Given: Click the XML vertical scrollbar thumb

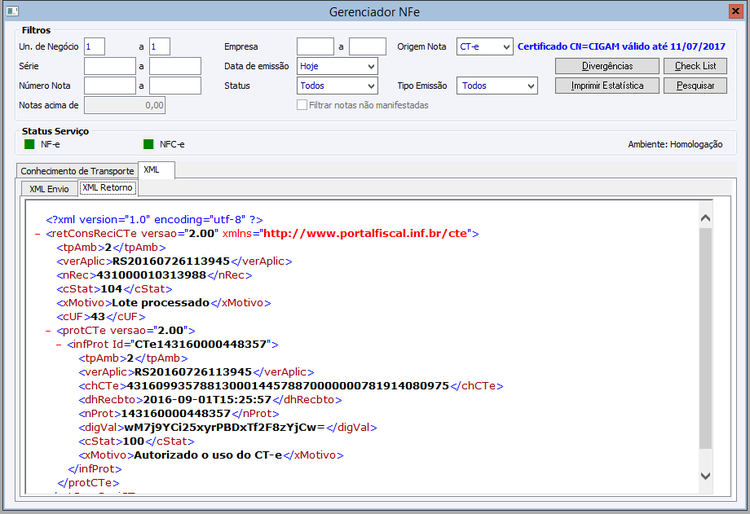Looking at the screenshot, I should 705,338.
